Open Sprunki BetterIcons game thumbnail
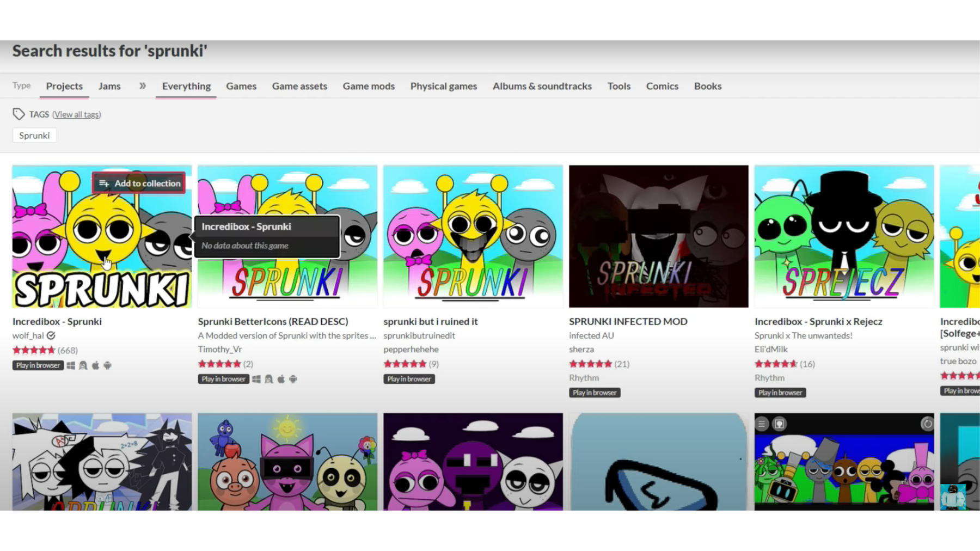This screenshot has width=980, height=551. click(287, 236)
